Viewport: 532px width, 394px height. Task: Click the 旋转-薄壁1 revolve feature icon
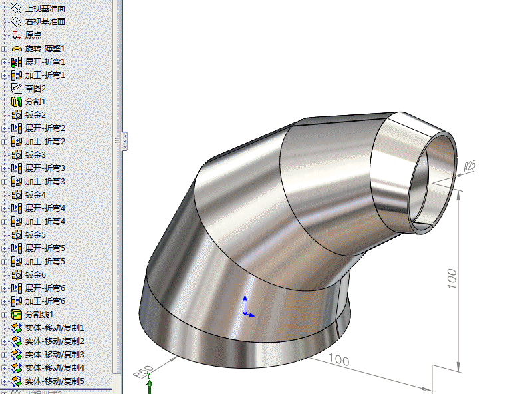[16, 49]
